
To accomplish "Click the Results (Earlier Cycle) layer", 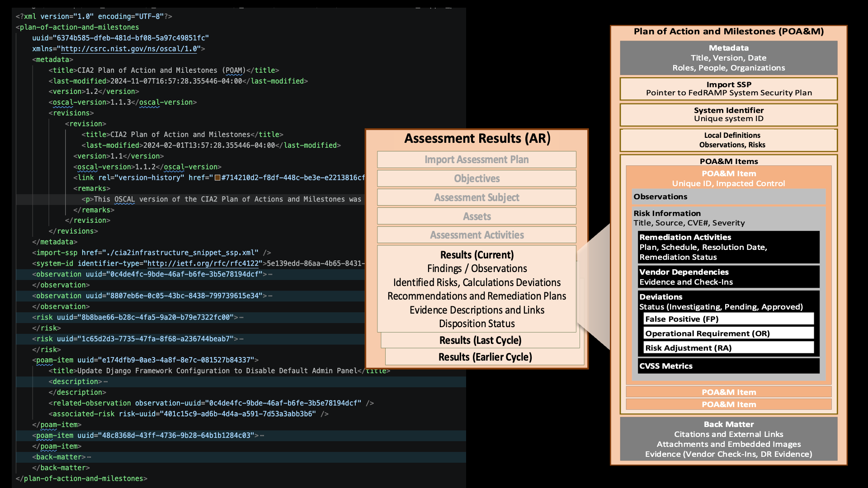I will click(485, 357).
